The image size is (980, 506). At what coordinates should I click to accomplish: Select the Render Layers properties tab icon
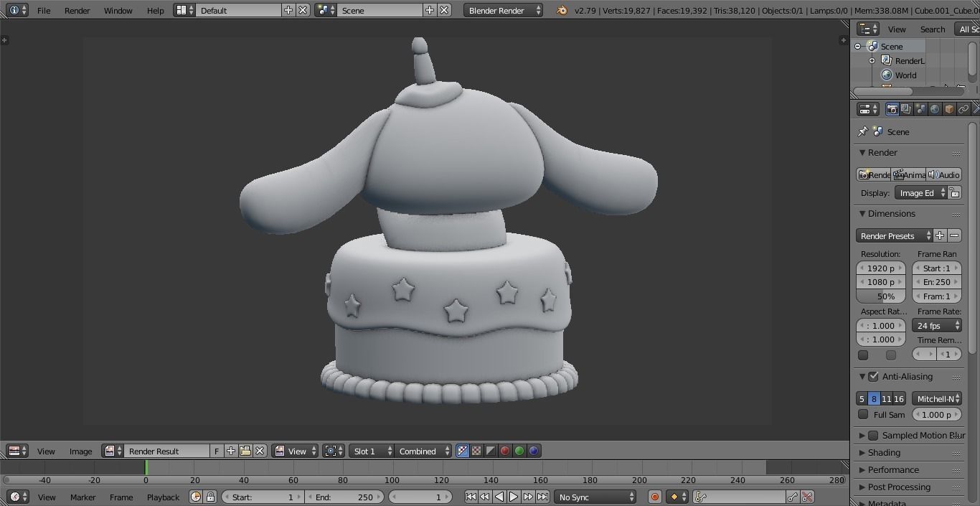point(906,109)
